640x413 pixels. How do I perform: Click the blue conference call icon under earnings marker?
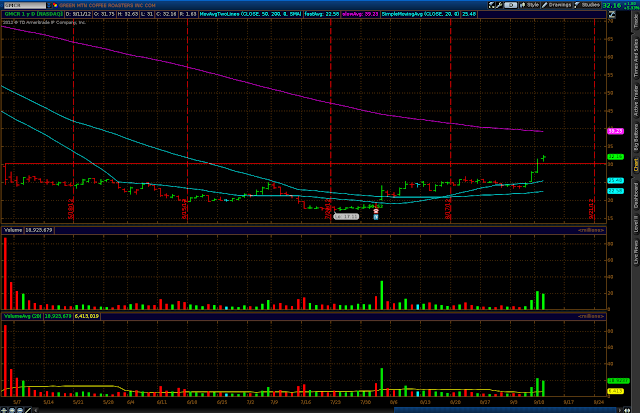click(376, 217)
